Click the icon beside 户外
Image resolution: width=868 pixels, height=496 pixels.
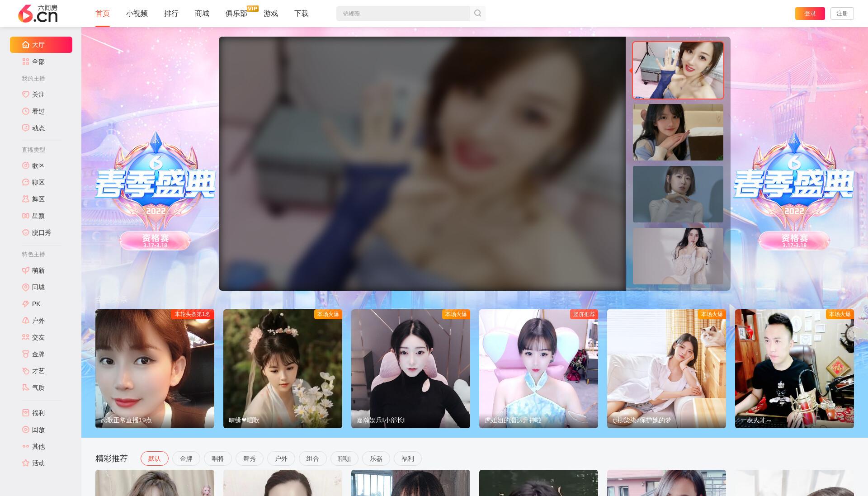[26, 321]
